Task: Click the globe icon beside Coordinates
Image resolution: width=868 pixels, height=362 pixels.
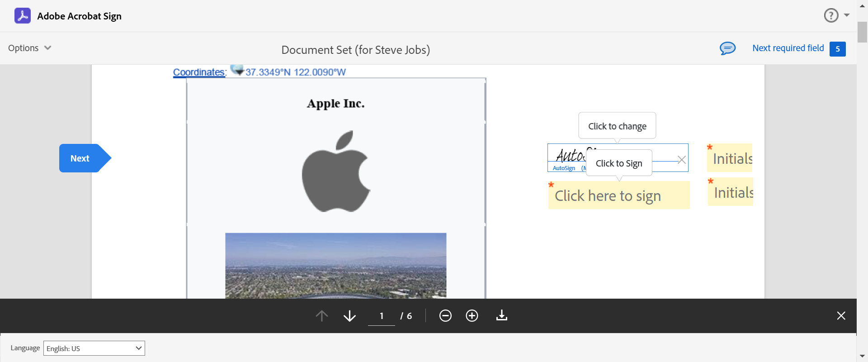Action: tap(237, 70)
